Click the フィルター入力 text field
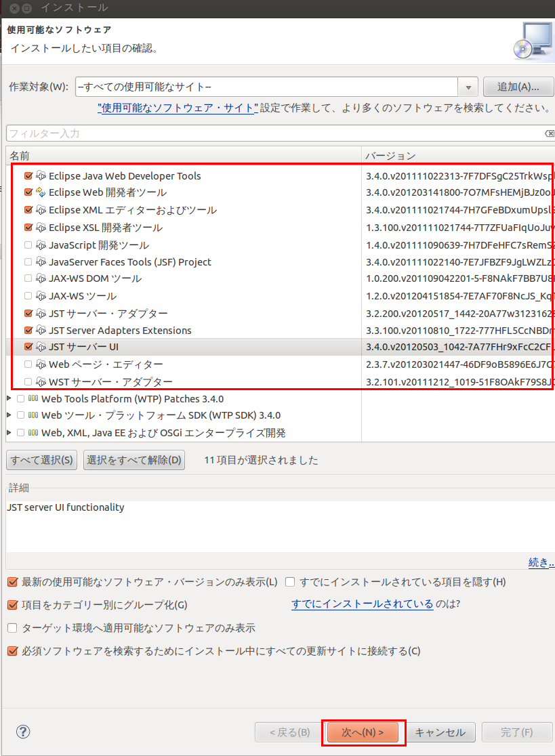The image size is (555, 756). (275, 133)
